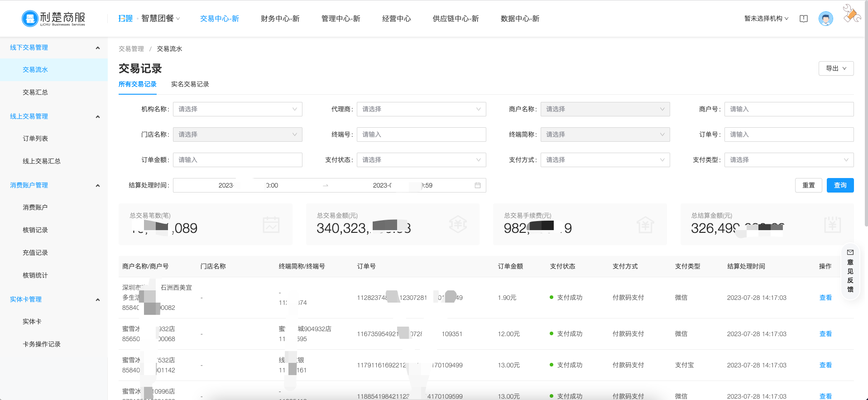This screenshot has height=400, width=868.
Task: Focus the 订单金额 input field
Action: tap(238, 160)
